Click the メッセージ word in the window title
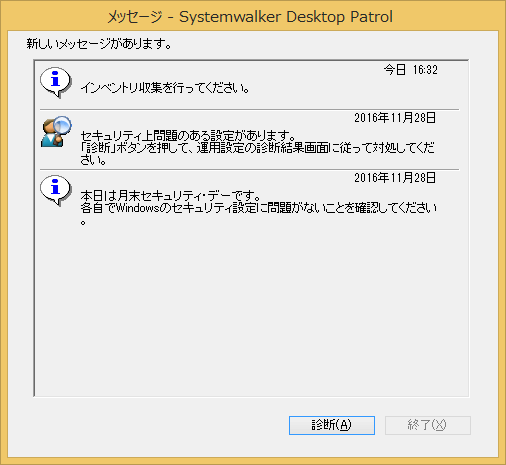The height and width of the screenshot is (465, 506). [x=135, y=17]
